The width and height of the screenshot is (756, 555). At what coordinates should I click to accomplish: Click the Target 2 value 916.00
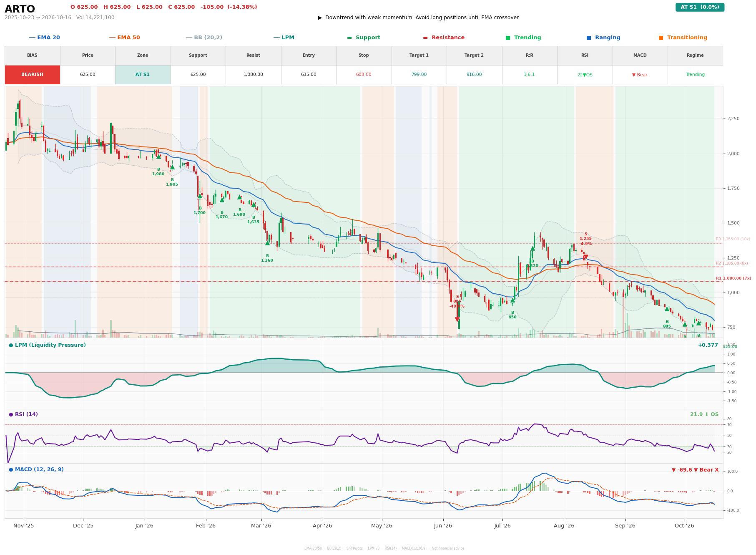(474, 75)
